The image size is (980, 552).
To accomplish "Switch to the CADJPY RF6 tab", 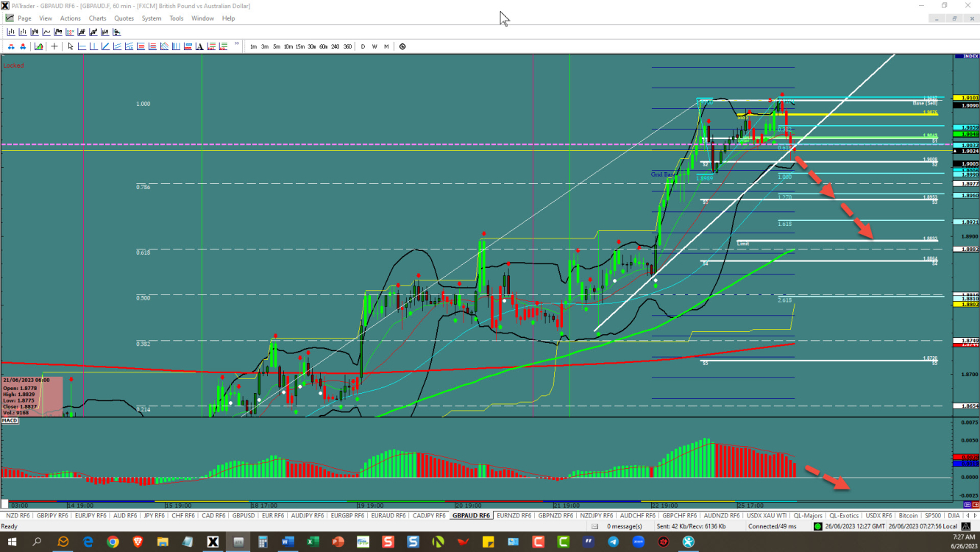I will point(429,516).
